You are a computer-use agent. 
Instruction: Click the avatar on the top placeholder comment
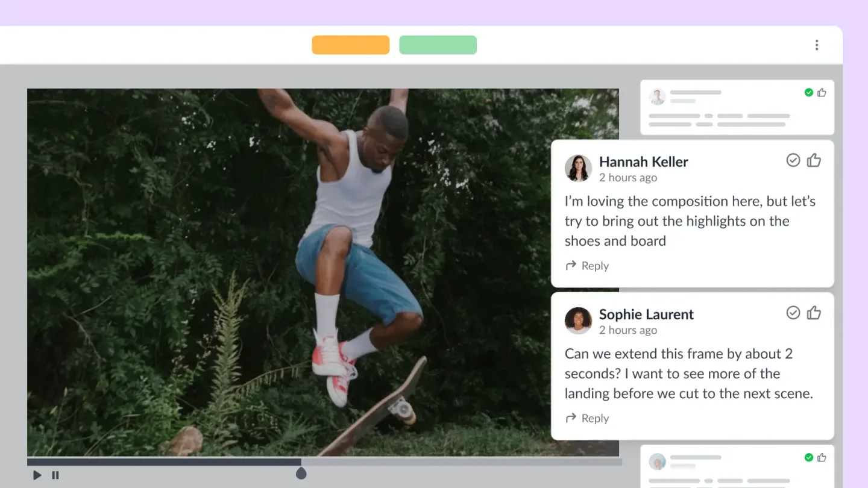tap(657, 96)
